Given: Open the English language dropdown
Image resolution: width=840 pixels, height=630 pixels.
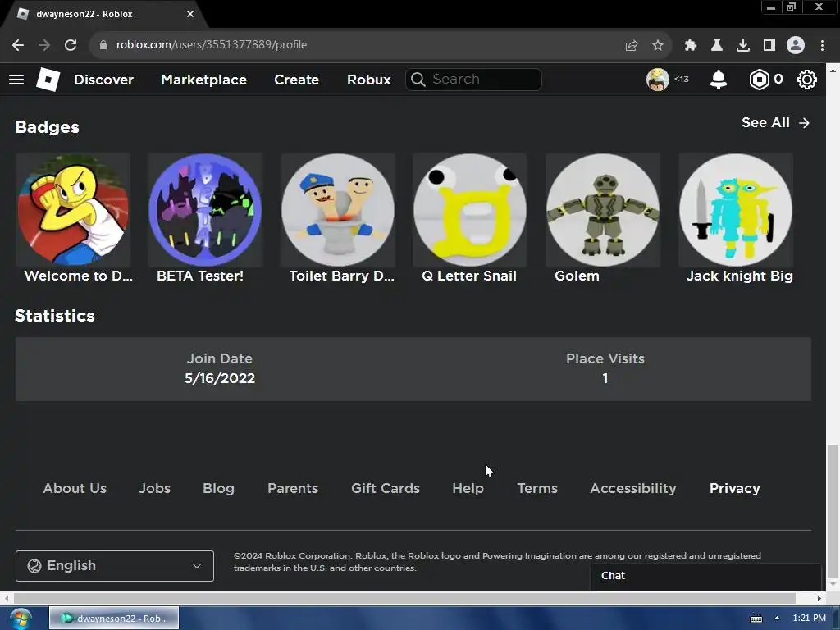Looking at the screenshot, I should coord(115,566).
